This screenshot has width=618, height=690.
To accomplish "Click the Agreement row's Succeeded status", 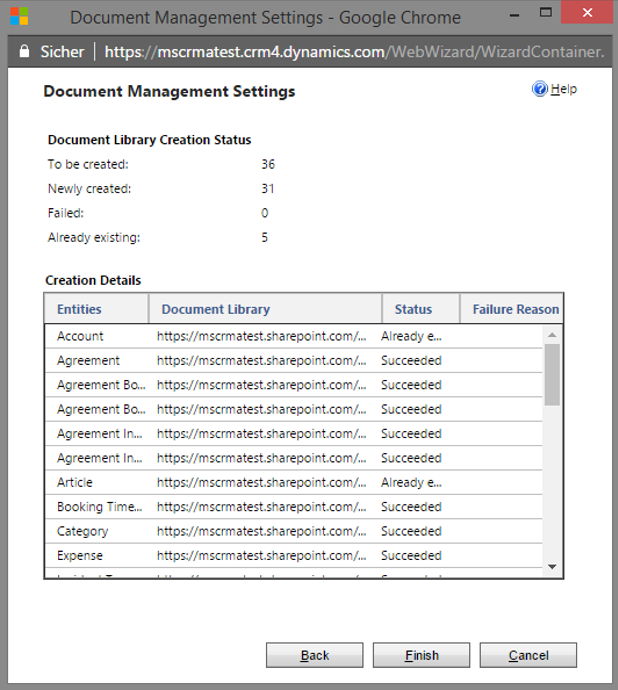I will (x=411, y=360).
